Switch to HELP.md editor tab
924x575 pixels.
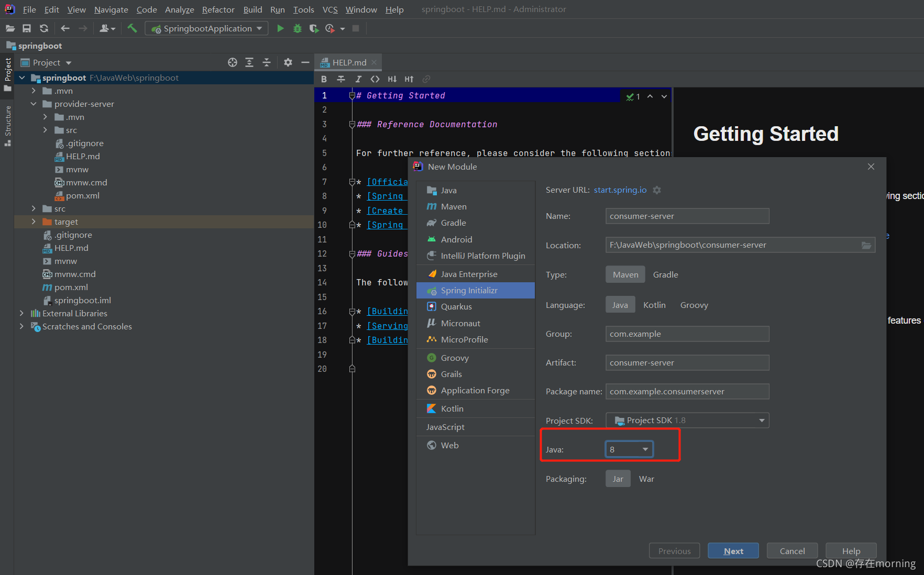347,62
